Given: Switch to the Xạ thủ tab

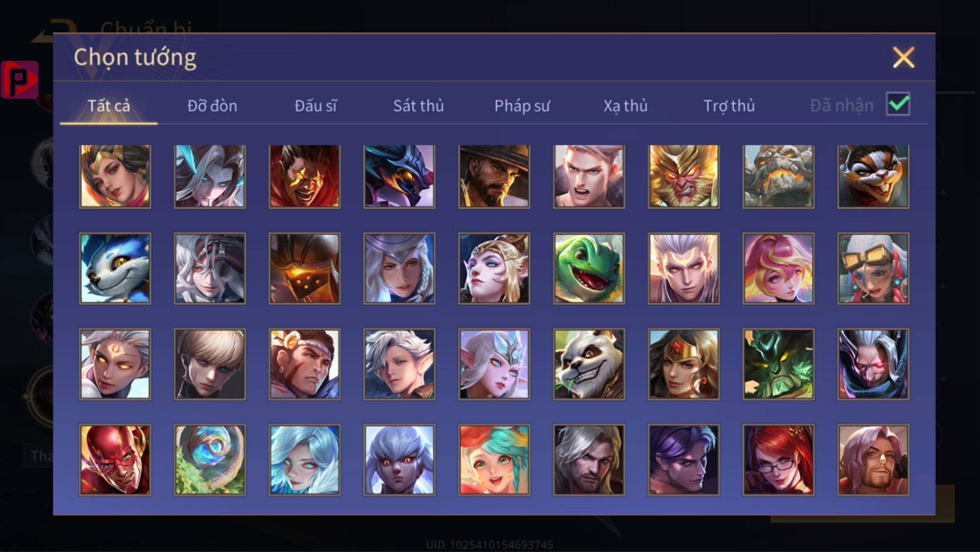Looking at the screenshot, I should click(x=625, y=106).
